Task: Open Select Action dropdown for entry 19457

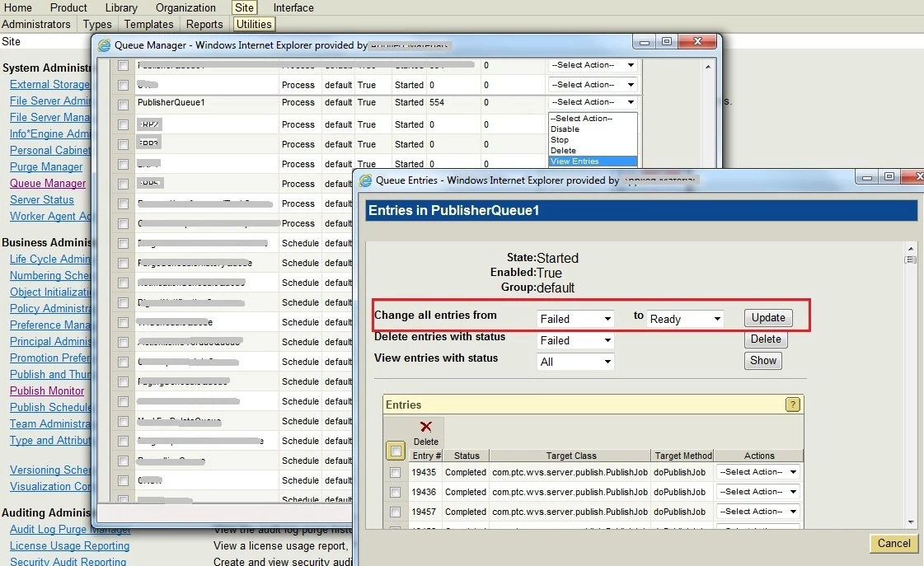Action: pyautogui.click(x=757, y=512)
